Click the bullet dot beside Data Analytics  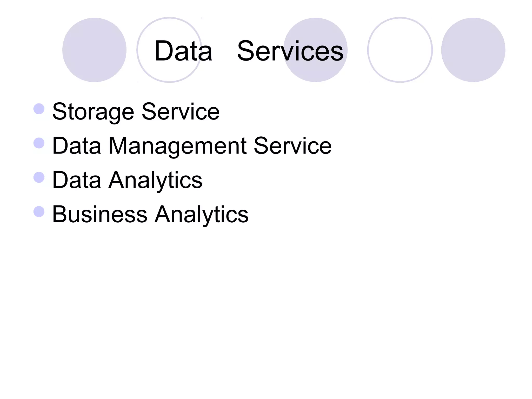pos(39,177)
